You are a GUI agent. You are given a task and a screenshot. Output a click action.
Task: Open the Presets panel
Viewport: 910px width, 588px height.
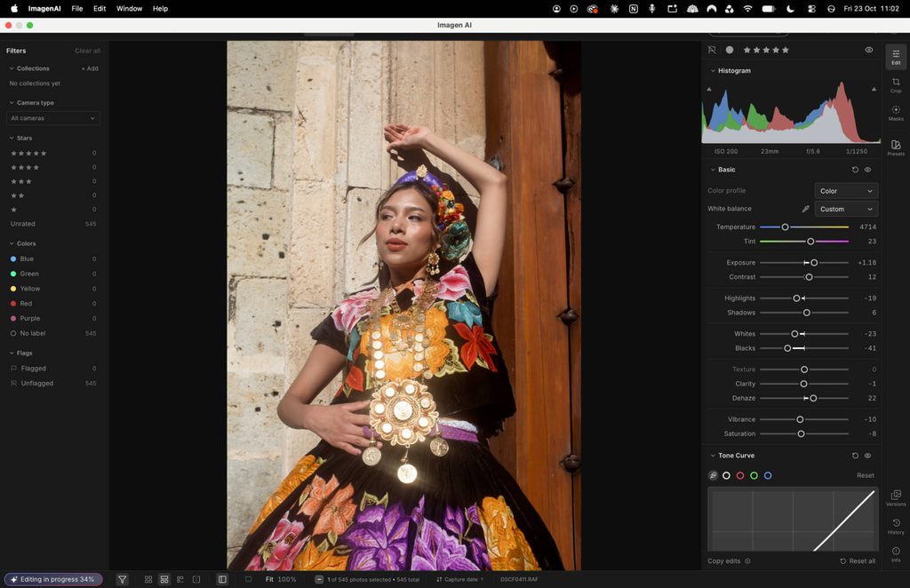(x=896, y=147)
